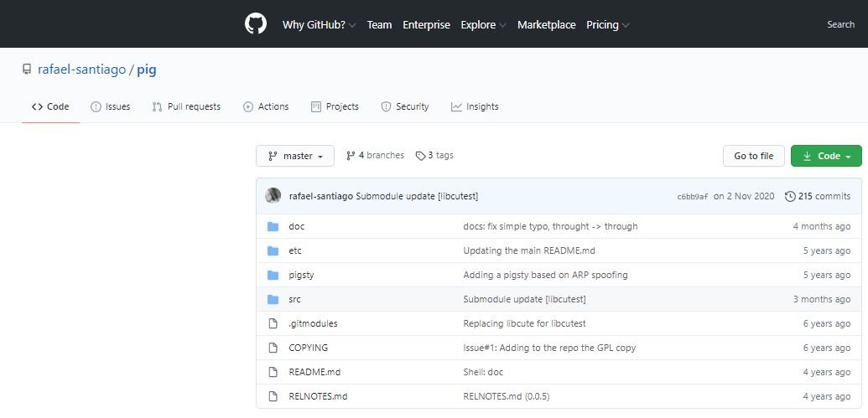868x418 pixels.
Task: Click the 'on 2 Nov 2020' date
Action: (743, 196)
